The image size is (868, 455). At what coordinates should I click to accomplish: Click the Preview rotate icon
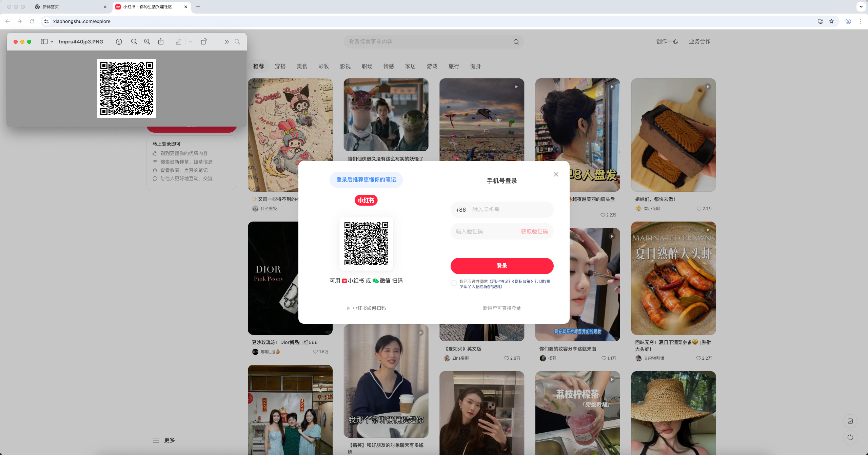[204, 42]
